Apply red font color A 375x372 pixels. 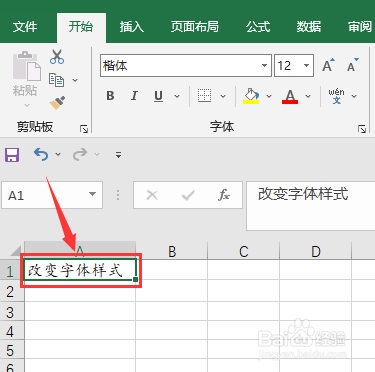pos(290,96)
